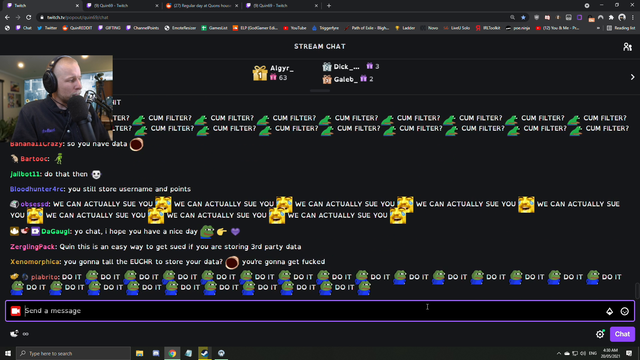Open the GamesList bookmark
The height and width of the screenshot is (360, 640).
[x=214, y=28]
